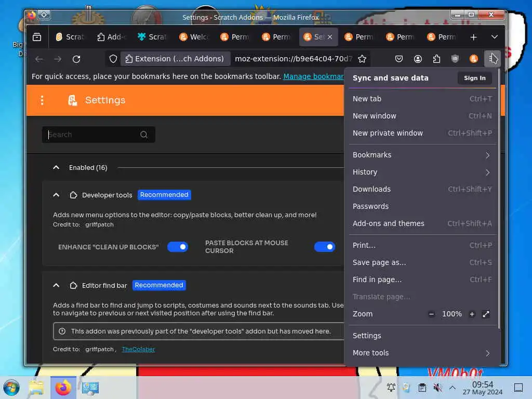
Task: Zoom out with the minus button
Action: (431, 314)
